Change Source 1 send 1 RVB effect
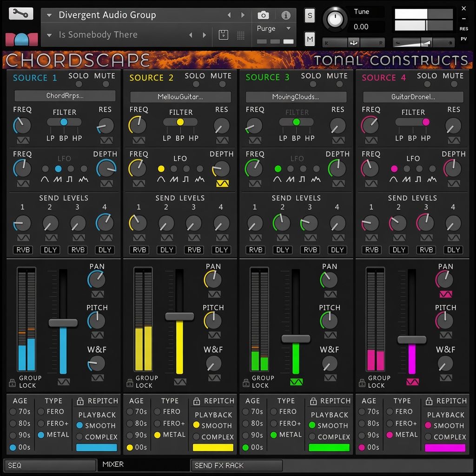Viewport: 476px width, 476px height. tap(23, 250)
